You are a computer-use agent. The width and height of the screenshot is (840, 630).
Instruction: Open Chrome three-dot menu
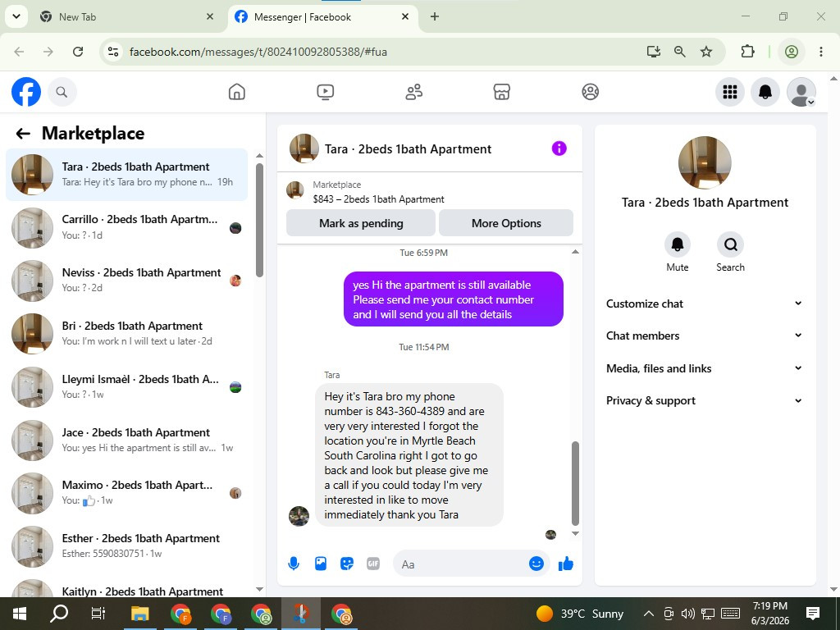820,52
